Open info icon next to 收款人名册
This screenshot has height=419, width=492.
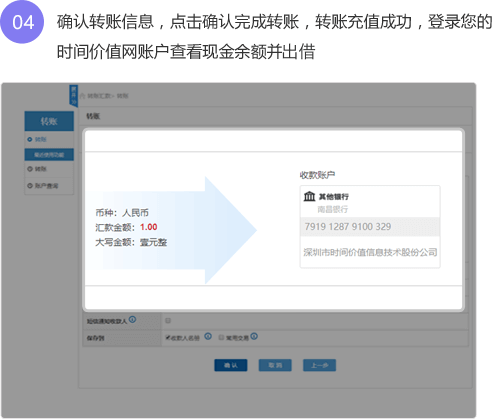coord(208,336)
